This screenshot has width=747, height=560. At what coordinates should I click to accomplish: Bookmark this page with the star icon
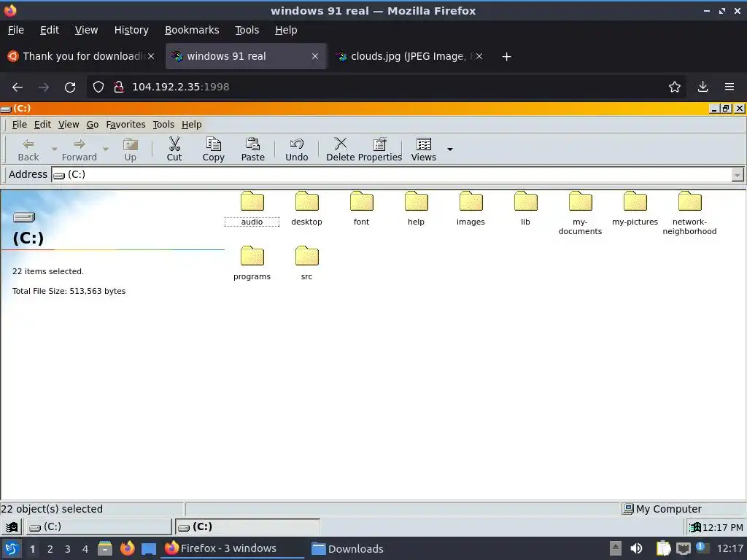click(x=674, y=87)
